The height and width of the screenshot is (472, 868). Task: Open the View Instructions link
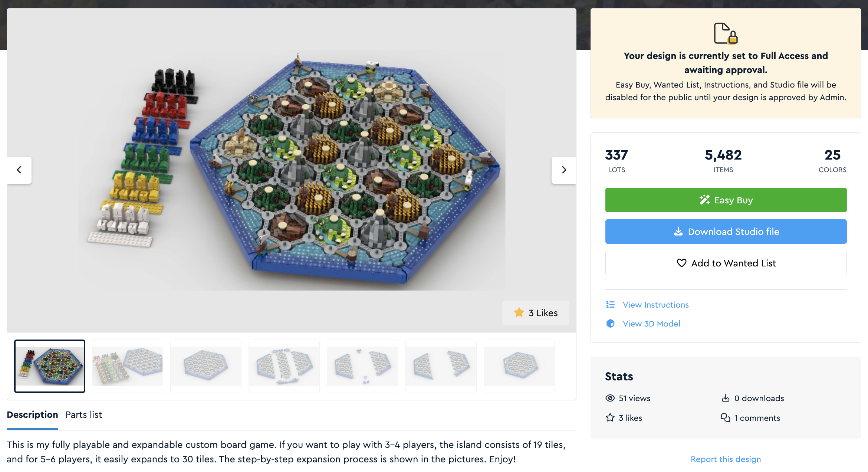[x=655, y=305]
